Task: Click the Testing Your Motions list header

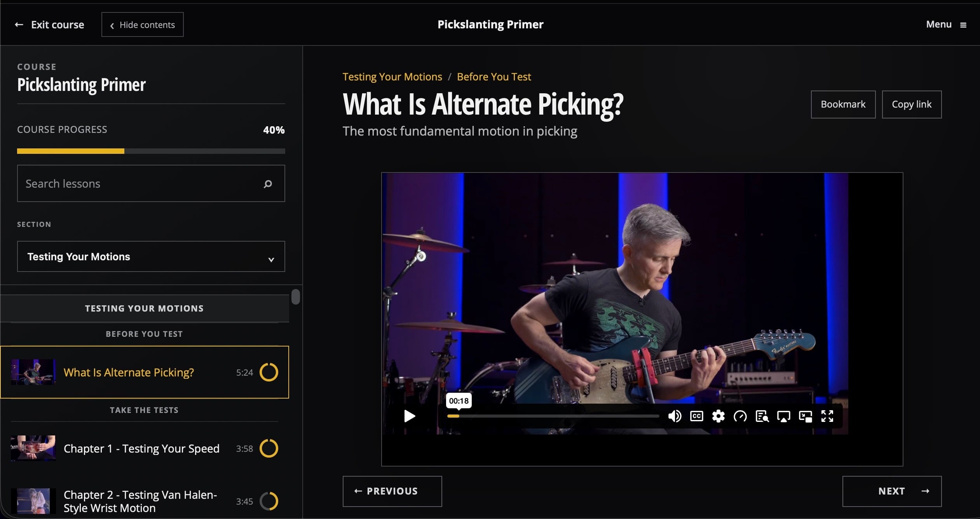Action: coord(145,308)
